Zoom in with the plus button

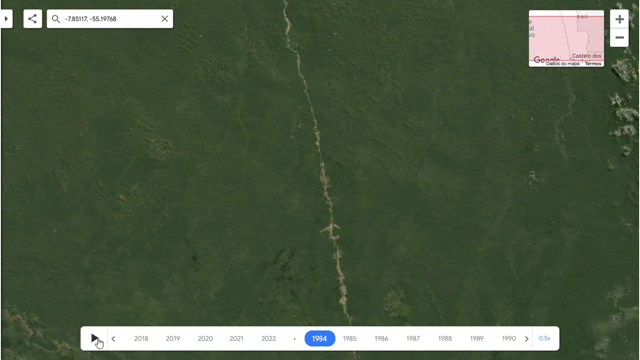[x=619, y=19]
